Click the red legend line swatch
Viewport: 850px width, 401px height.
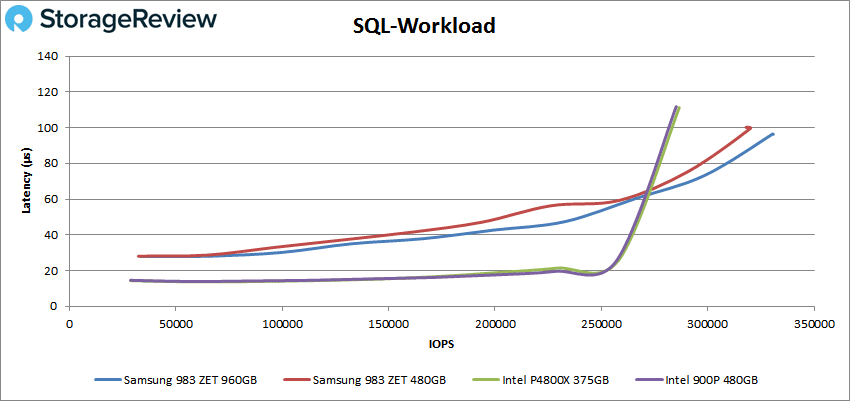click(x=297, y=380)
